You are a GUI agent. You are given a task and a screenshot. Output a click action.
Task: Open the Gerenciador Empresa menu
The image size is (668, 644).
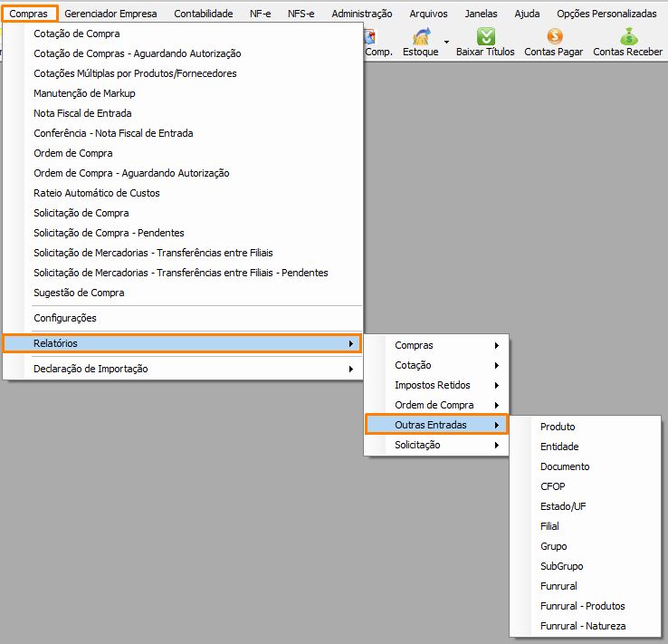pos(110,14)
